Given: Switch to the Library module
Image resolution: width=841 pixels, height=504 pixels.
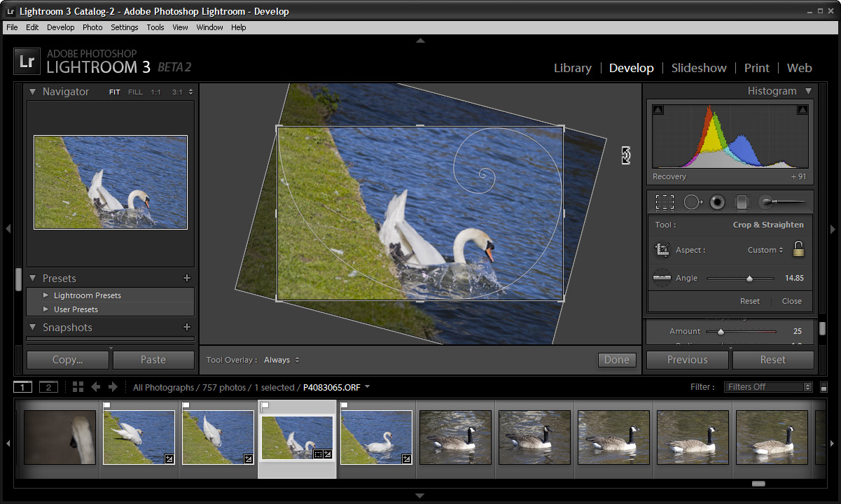Looking at the screenshot, I should point(572,68).
